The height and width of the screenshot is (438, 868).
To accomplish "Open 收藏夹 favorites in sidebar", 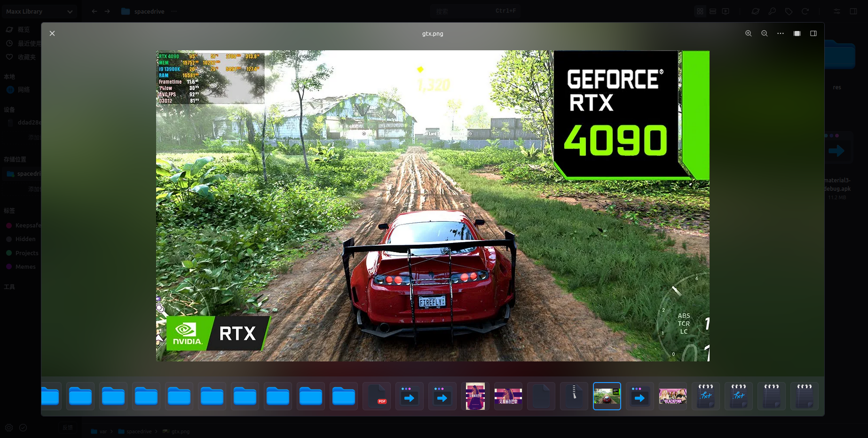I will click(x=22, y=57).
